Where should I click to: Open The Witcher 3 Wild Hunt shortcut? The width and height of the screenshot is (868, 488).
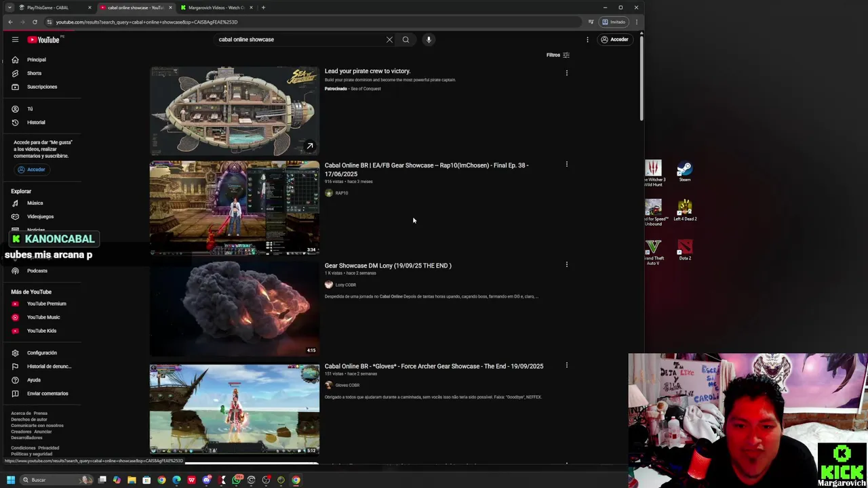click(x=653, y=173)
